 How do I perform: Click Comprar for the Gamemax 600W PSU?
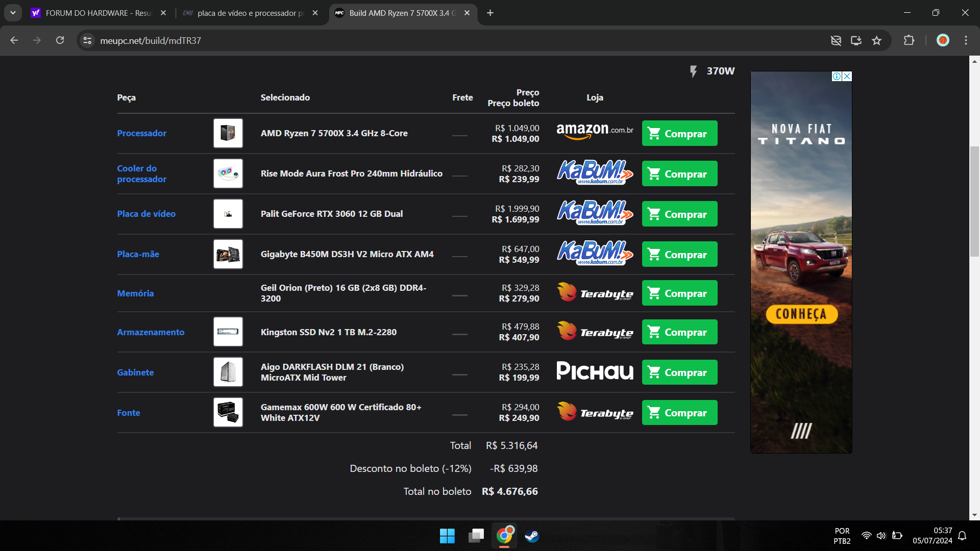pyautogui.click(x=679, y=412)
